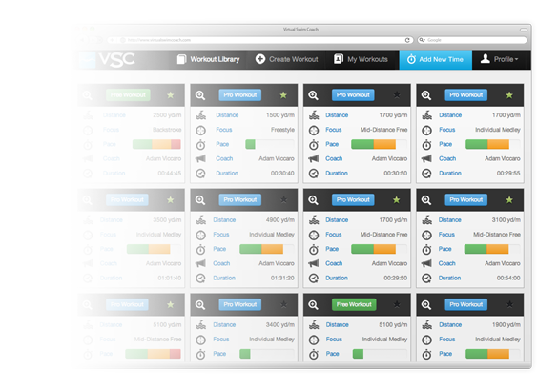558x392 pixels.
Task: Toggle star on the 3100 yd/m workout
Action: click(x=509, y=200)
